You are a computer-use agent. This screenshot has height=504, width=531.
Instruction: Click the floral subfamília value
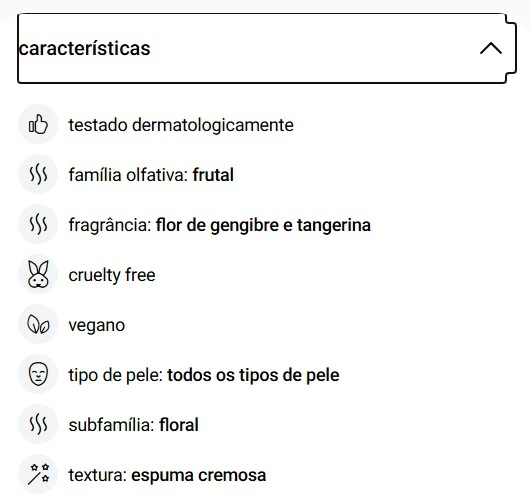pyautogui.click(x=179, y=425)
